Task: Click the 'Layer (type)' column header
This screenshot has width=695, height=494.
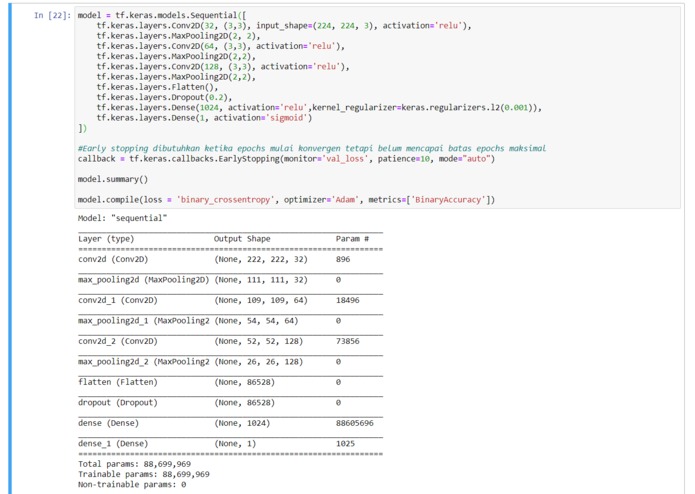Action: tap(106, 239)
